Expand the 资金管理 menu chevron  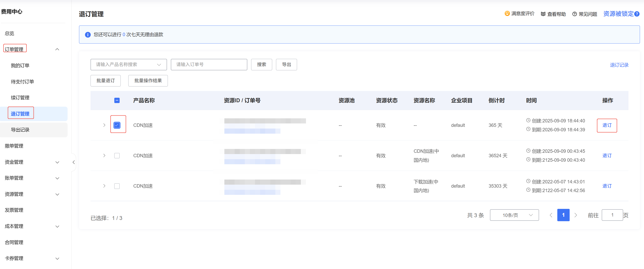pos(57,162)
